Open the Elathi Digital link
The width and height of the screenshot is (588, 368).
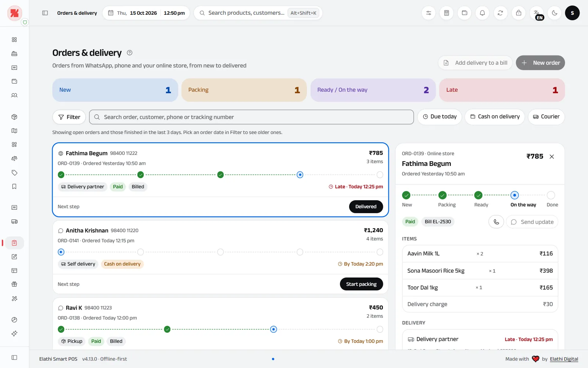(564, 359)
